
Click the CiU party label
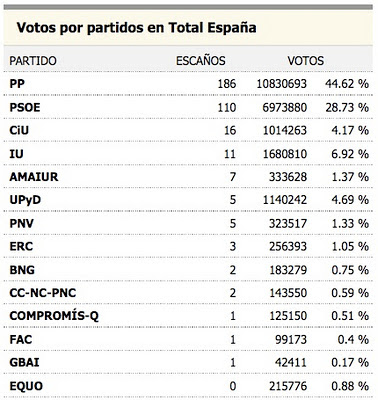[x=19, y=130]
